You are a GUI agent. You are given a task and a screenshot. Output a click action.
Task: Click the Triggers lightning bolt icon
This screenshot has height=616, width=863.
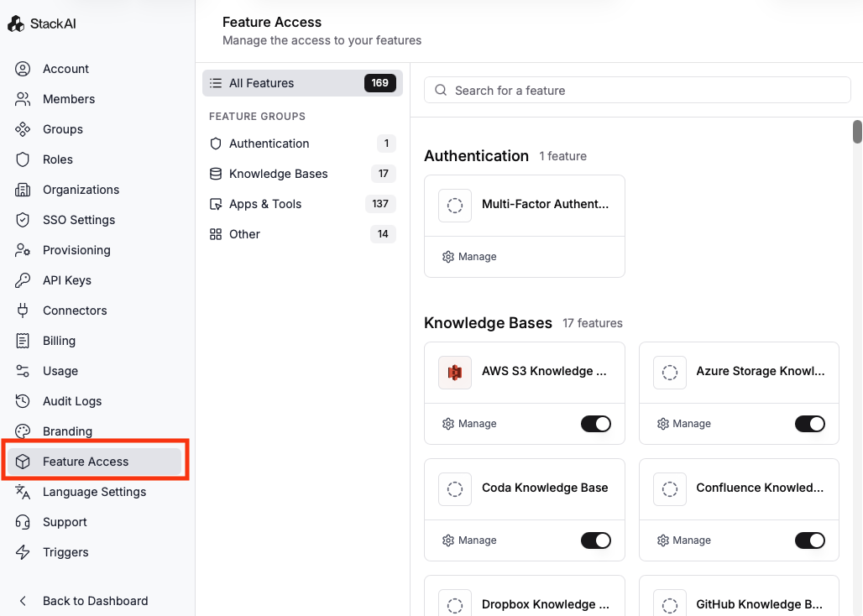pos(24,552)
